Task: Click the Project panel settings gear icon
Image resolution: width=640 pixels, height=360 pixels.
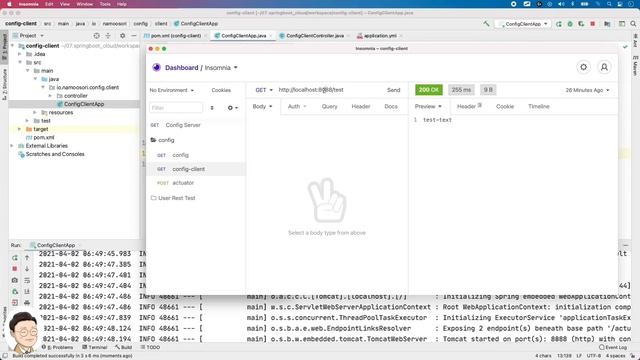Action: coord(122,36)
